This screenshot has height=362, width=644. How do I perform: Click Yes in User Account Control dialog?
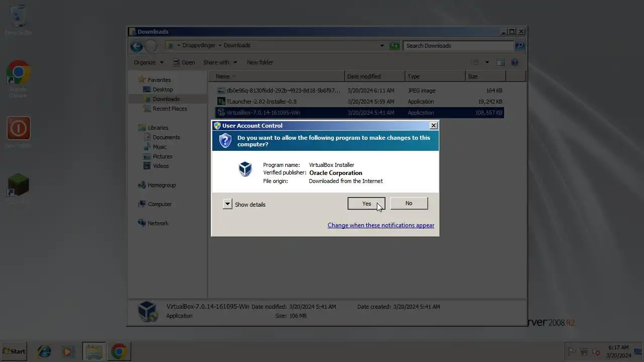(366, 203)
